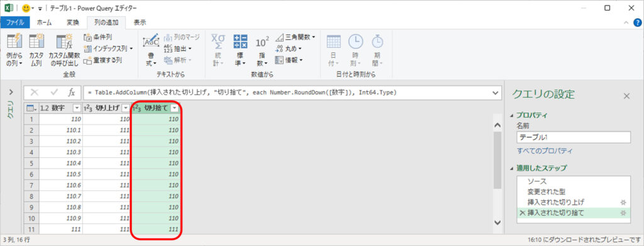644x246 pixels.
Task: Click the 解析 parse tool
Action: [x=178, y=60]
